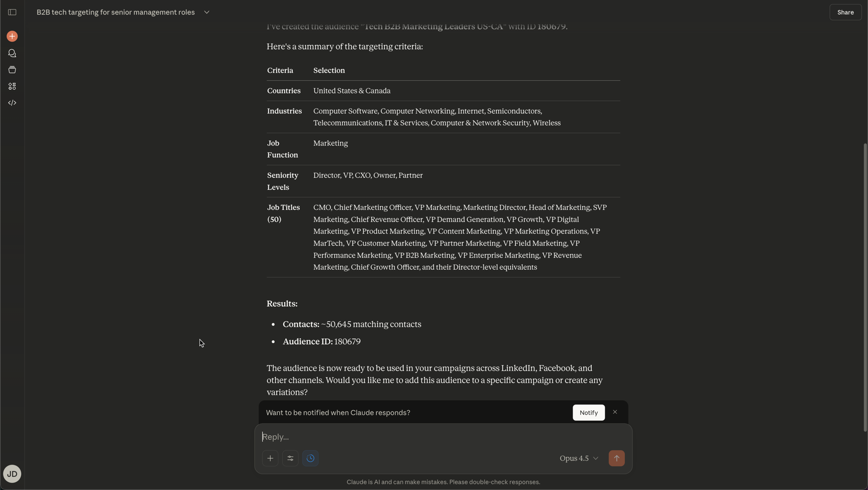Screen dimensions: 868x490
Task: Open the Code icon in sidebar
Action: 12,103
